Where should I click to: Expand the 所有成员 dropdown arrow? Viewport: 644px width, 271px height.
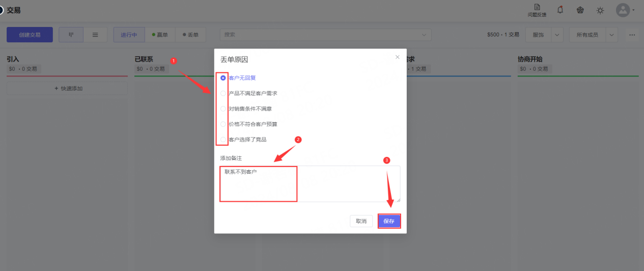coord(611,35)
